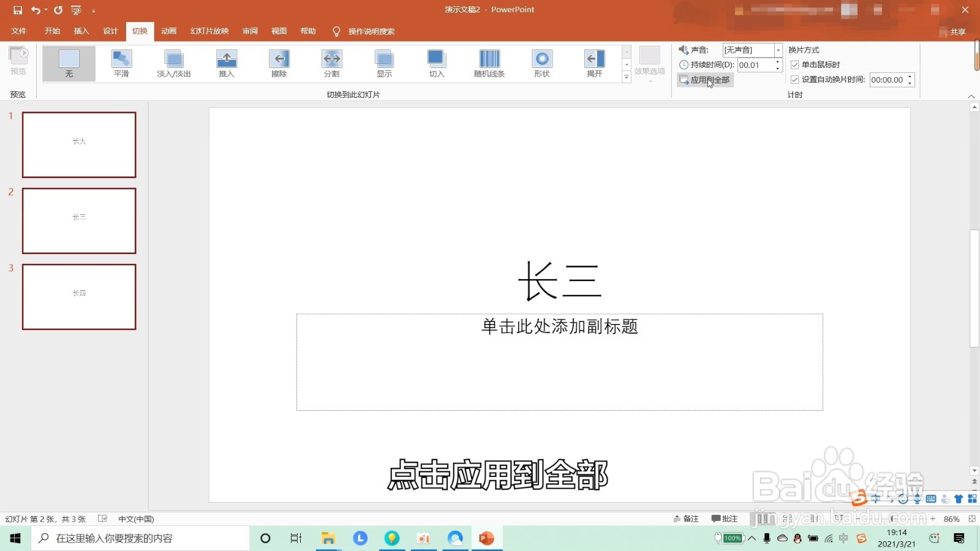Select the 分割 transition

[x=331, y=64]
